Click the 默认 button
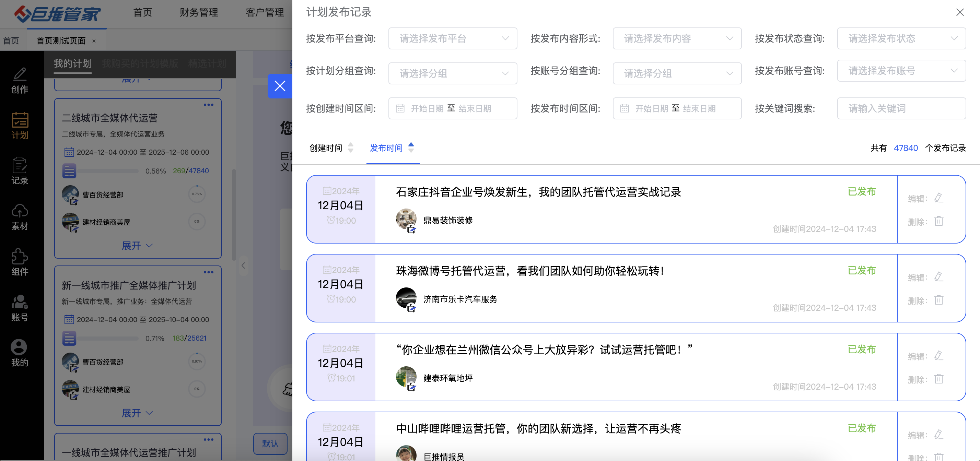 [270, 444]
